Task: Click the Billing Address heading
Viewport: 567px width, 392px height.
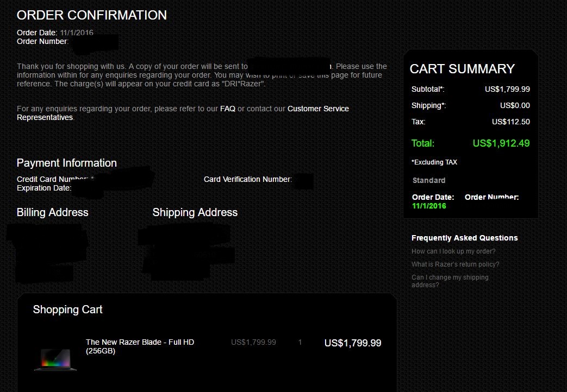Action: coord(52,212)
